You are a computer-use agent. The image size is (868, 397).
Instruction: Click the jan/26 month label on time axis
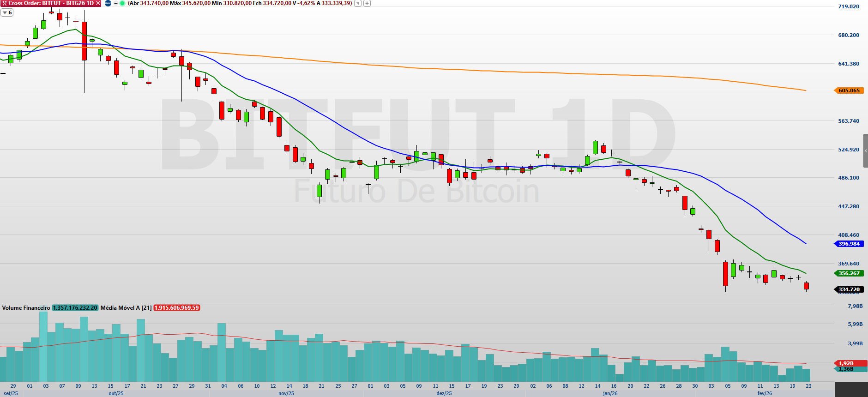point(610,393)
